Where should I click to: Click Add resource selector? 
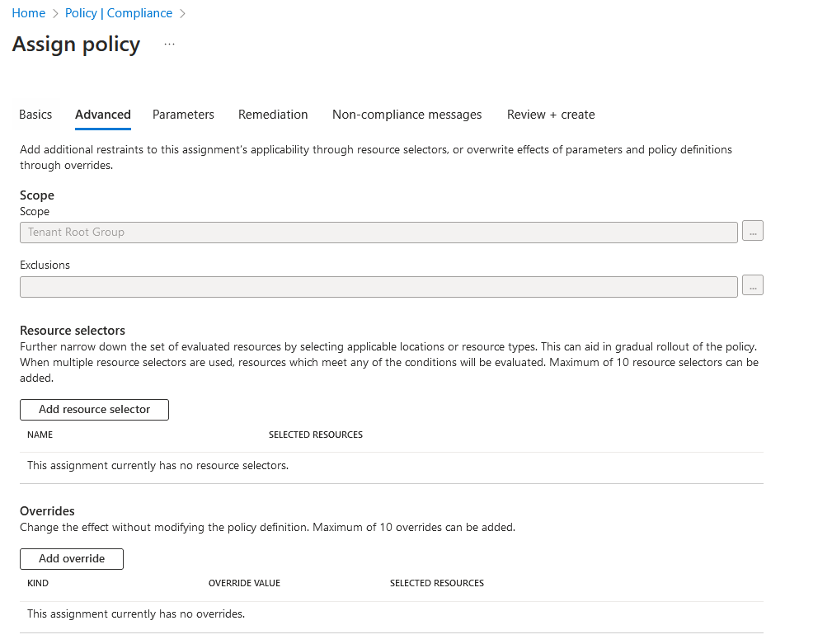(x=93, y=409)
